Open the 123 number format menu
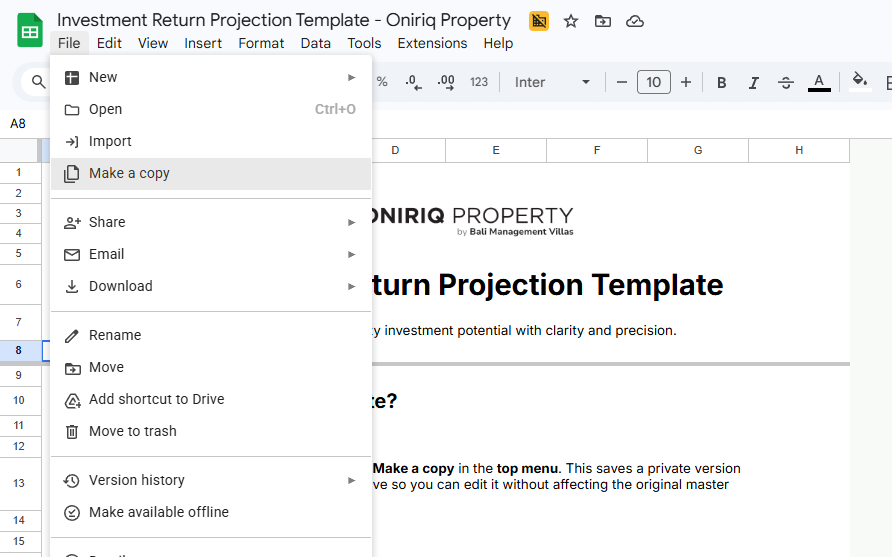892x557 pixels. coord(479,82)
